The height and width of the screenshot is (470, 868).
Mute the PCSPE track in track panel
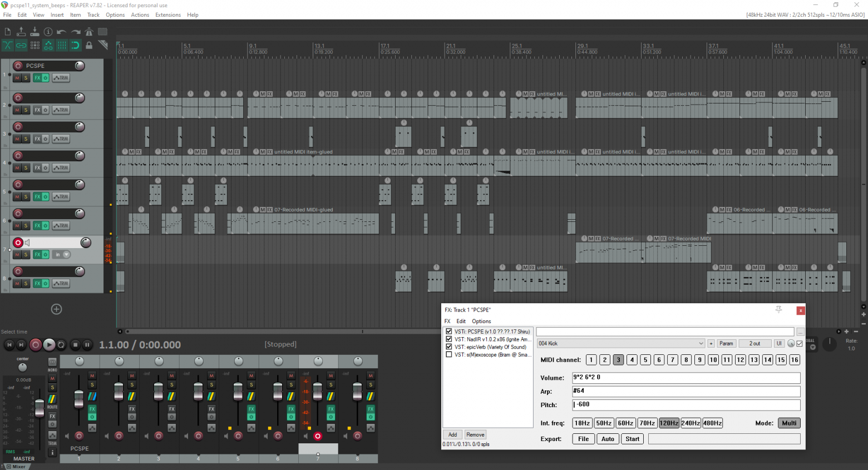[17, 78]
